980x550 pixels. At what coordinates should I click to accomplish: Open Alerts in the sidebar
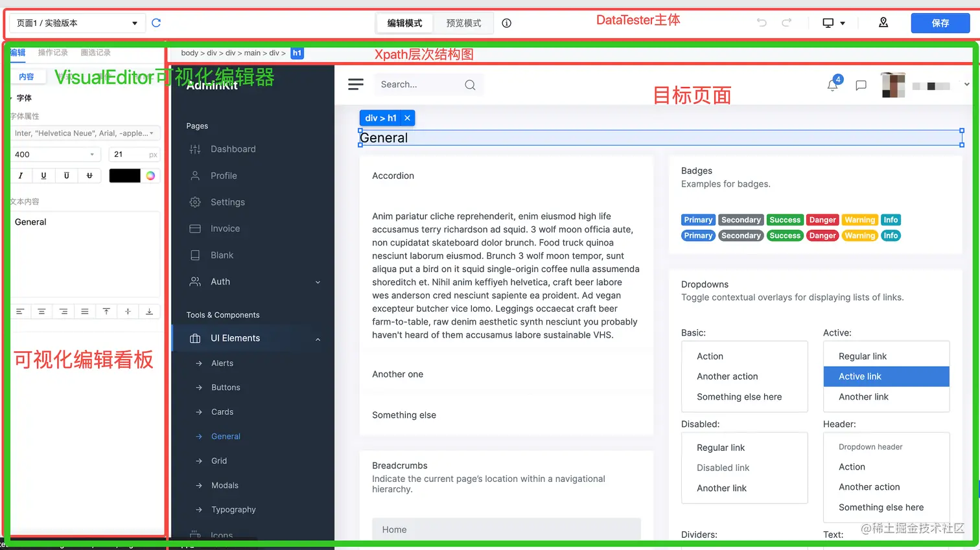tap(222, 363)
